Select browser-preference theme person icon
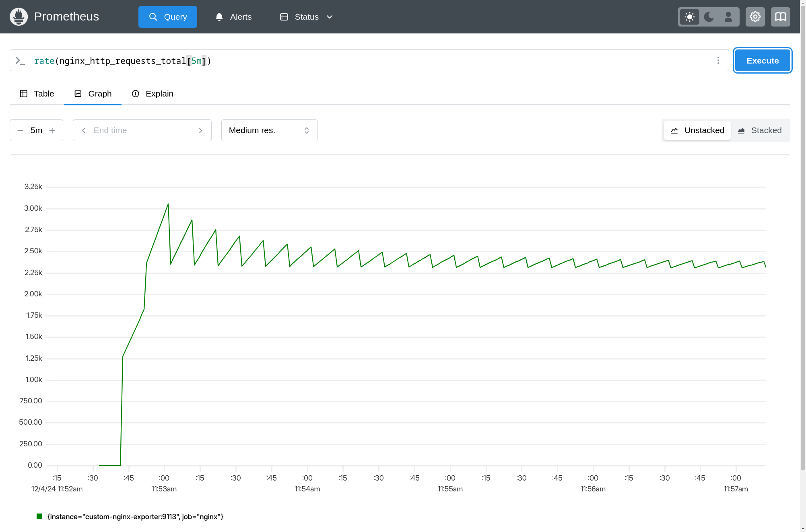This screenshot has width=806, height=532. (x=728, y=17)
